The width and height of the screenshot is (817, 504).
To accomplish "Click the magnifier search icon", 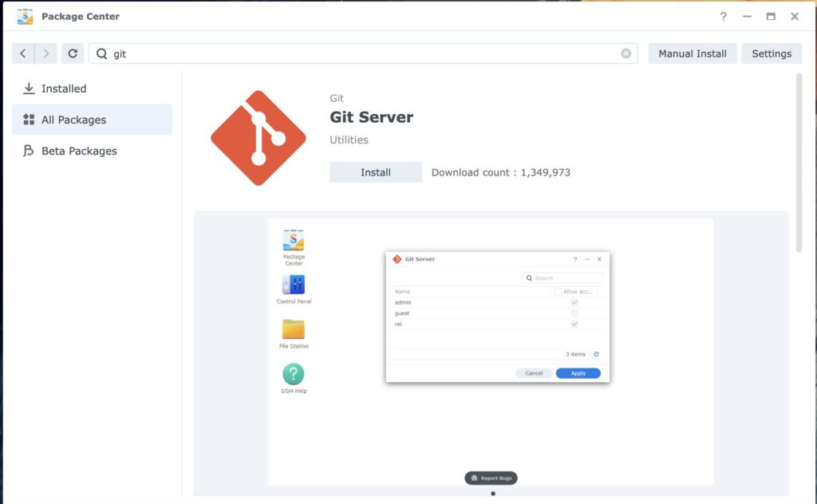I will coord(101,53).
